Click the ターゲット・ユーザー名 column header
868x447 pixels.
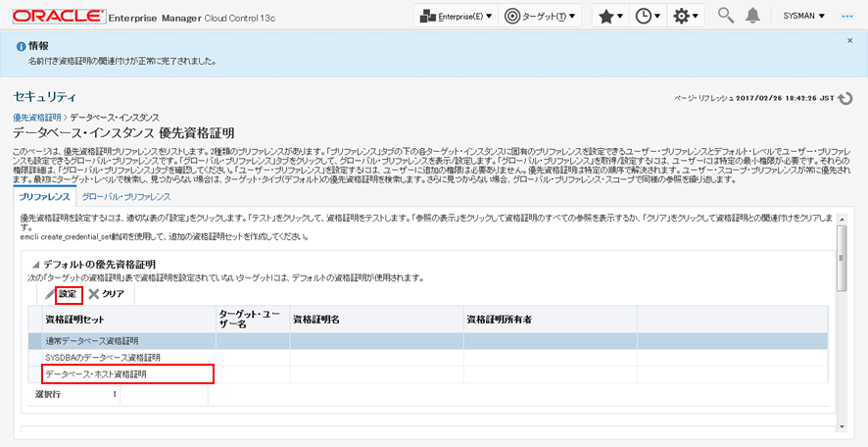click(x=253, y=319)
